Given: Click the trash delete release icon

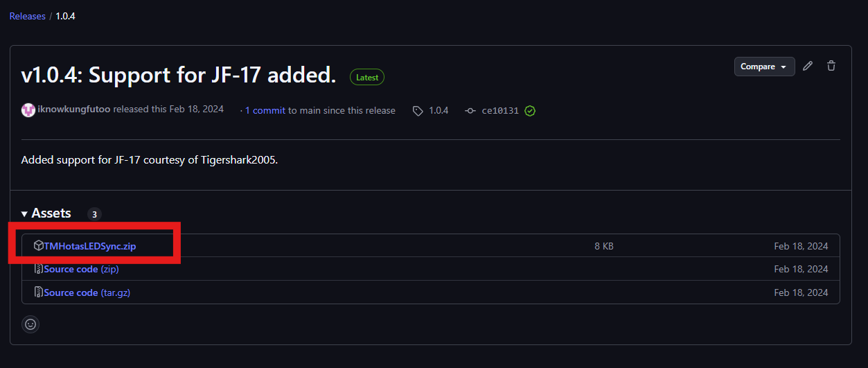Looking at the screenshot, I should coord(831,67).
